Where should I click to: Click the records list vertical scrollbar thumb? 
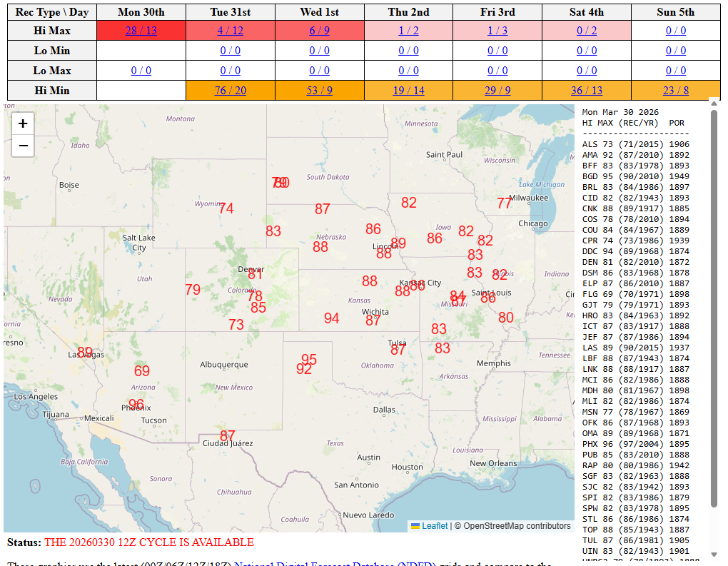point(714,307)
